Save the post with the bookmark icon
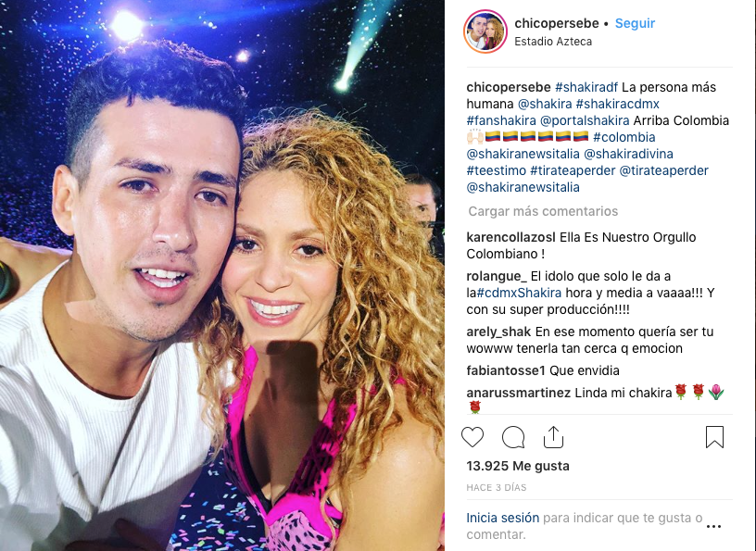 click(714, 437)
